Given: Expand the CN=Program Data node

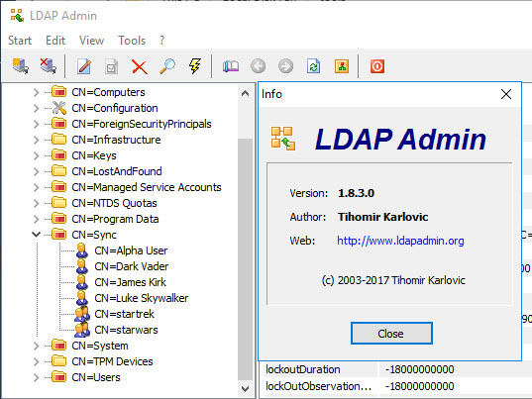Looking at the screenshot, I should click(x=37, y=219).
